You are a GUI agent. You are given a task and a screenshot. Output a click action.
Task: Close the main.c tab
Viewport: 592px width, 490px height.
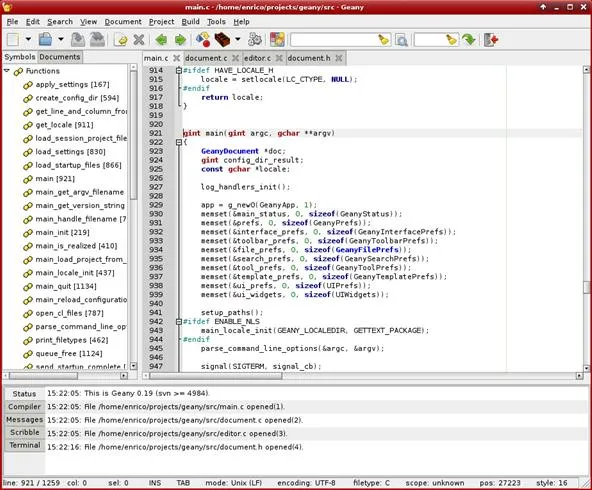[176, 58]
